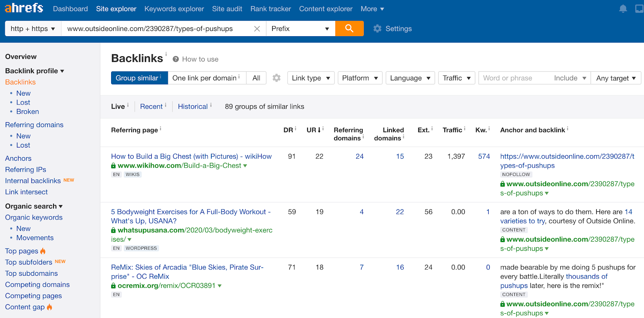Open the http + https protocol dropdown
The image size is (644, 318).
[x=33, y=29]
